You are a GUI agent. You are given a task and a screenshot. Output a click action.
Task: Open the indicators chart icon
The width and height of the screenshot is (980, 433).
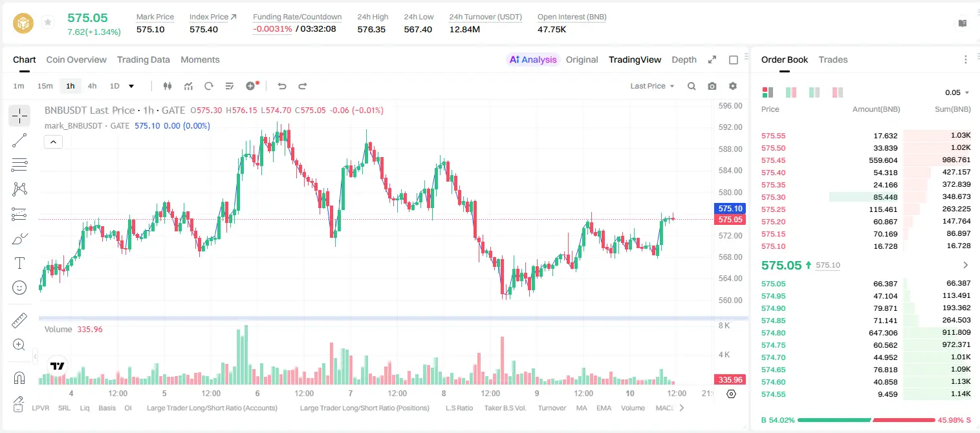click(x=188, y=86)
